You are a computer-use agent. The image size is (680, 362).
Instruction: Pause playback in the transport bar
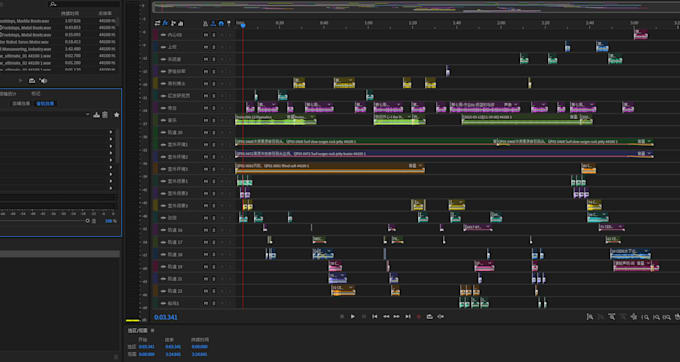pyautogui.click(x=364, y=316)
